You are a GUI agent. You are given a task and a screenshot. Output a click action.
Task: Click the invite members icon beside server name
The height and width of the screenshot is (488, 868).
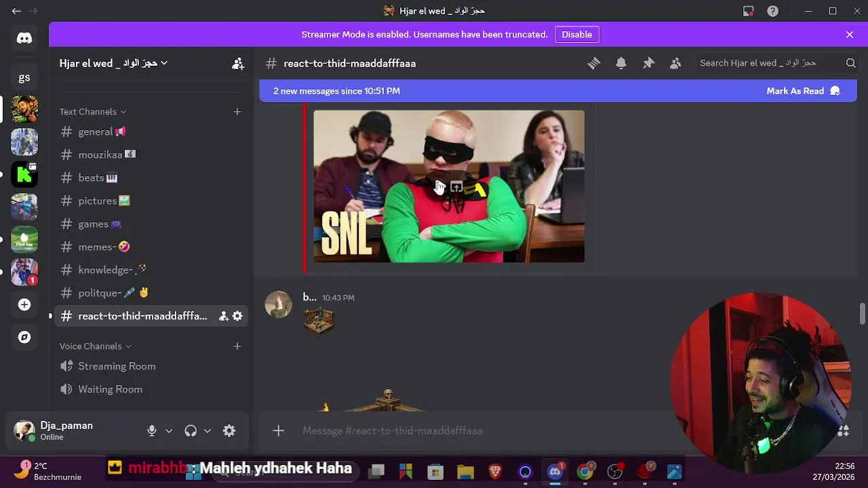click(x=238, y=64)
